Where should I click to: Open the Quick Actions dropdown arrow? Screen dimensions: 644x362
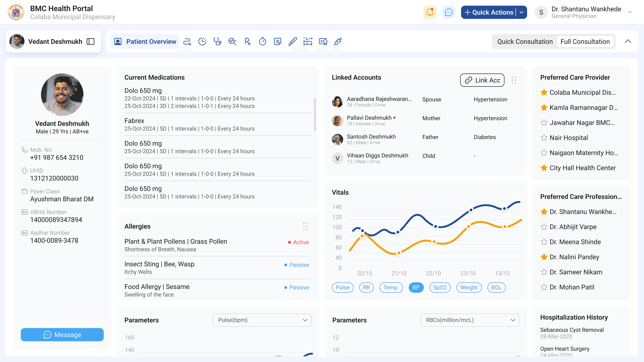[x=521, y=12]
